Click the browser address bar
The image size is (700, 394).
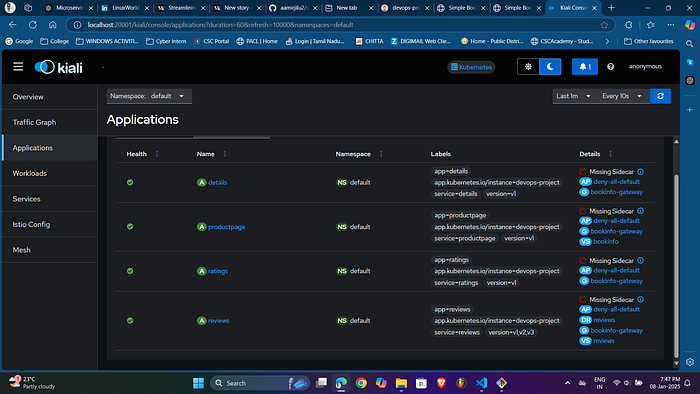pyautogui.click(x=339, y=25)
